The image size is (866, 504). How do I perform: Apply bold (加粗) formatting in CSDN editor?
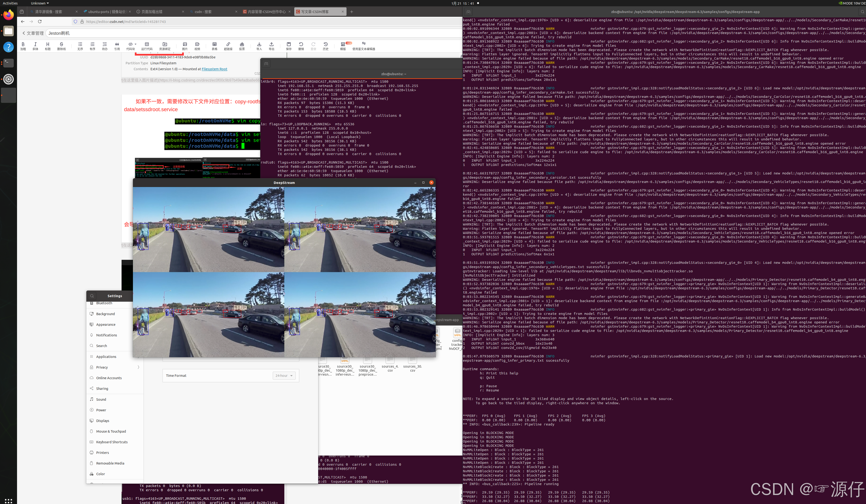click(23, 46)
